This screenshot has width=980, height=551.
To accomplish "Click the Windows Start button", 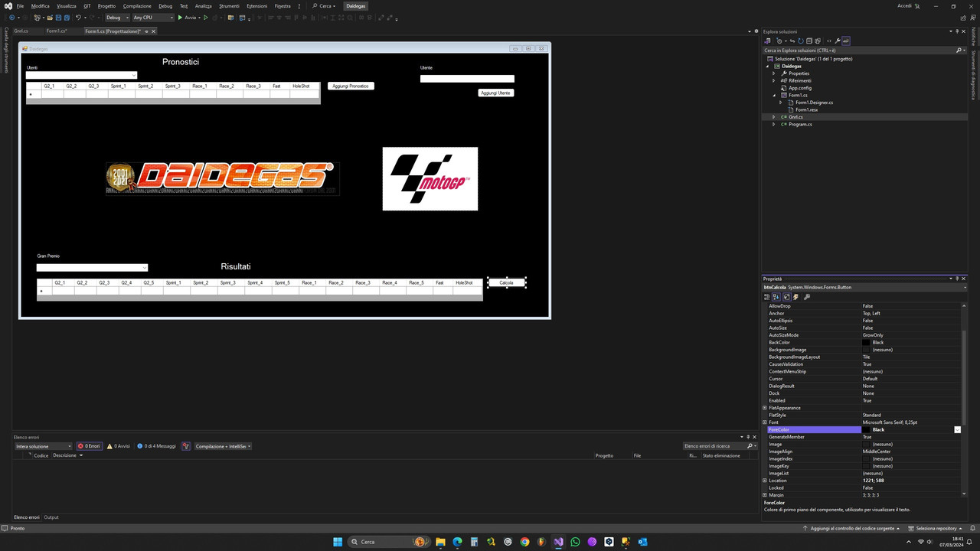I will (338, 542).
